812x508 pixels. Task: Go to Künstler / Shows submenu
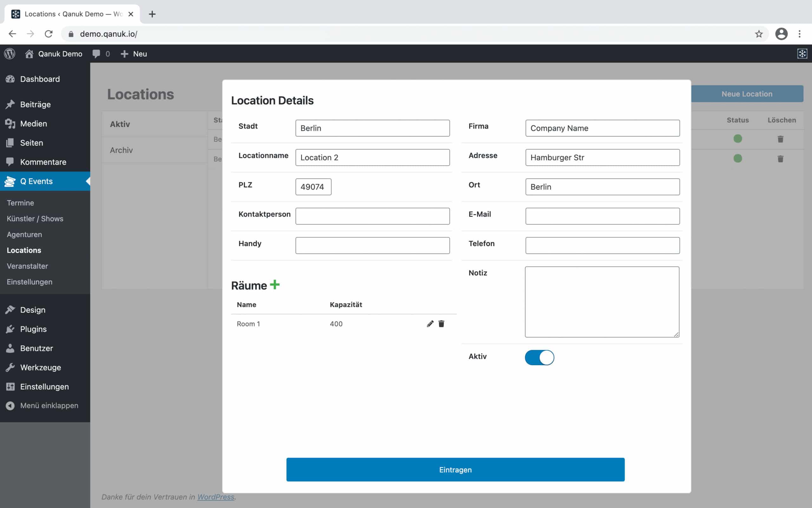pyautogui.click(x=35, y=219)
